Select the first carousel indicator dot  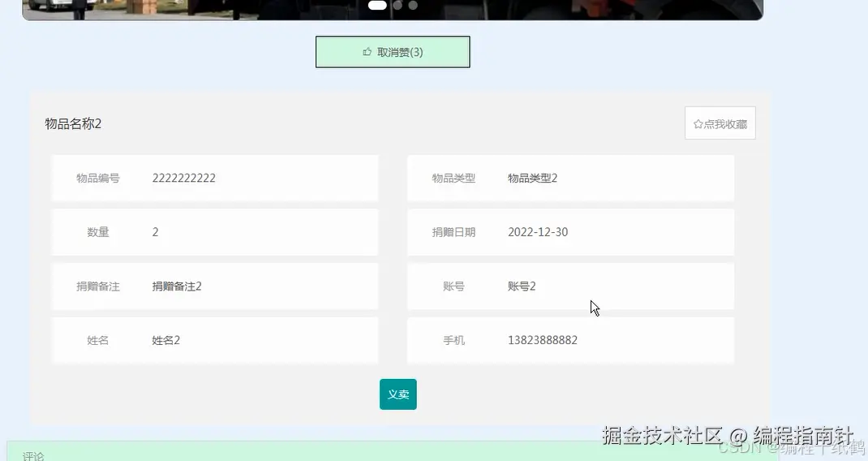pos(377,5)
